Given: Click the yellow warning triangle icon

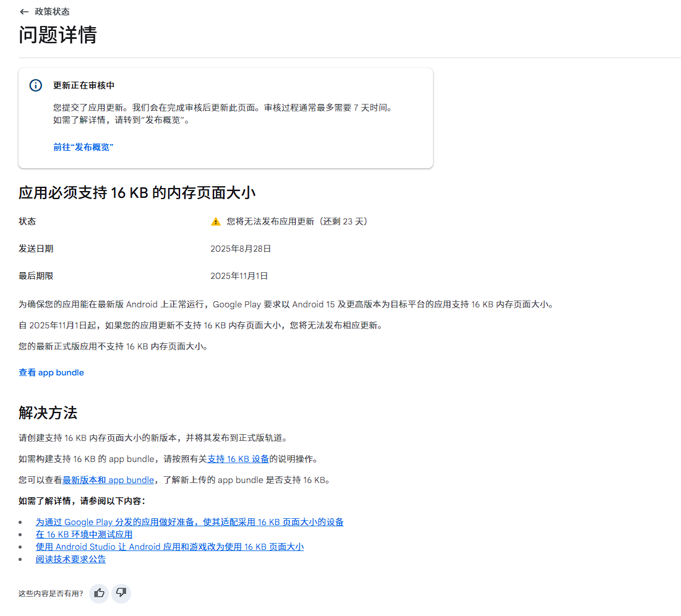Looking at the screenshot, I should (215, 222).
